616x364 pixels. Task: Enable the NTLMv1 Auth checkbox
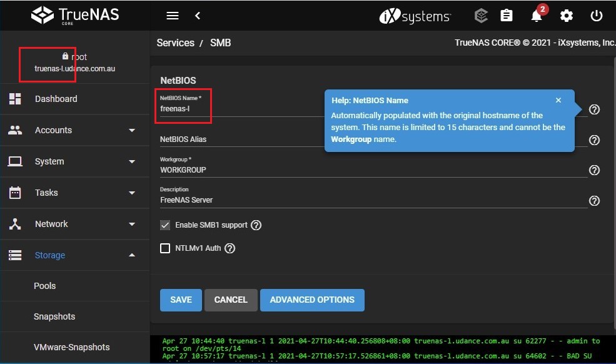pyautogui.click(x=165, y=248)
